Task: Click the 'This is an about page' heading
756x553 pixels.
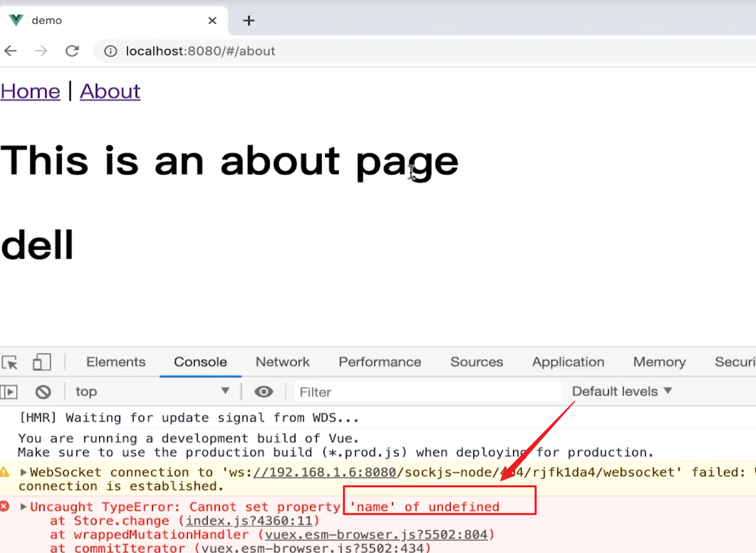Action: 230,161
